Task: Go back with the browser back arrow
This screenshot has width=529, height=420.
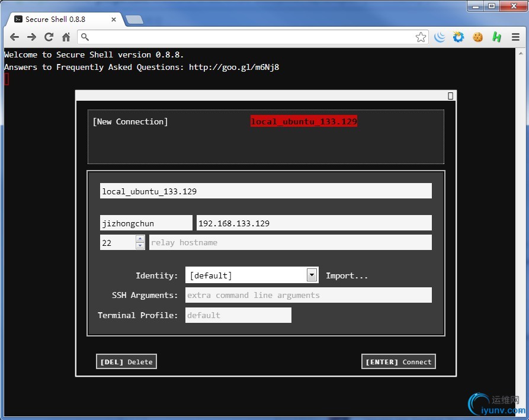Action: [14, 37]
